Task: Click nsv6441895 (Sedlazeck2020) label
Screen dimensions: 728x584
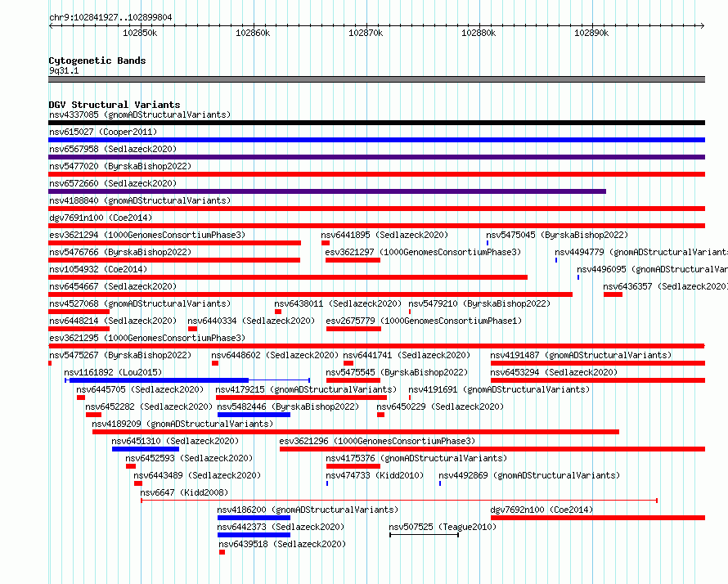Action: point(384,235)
